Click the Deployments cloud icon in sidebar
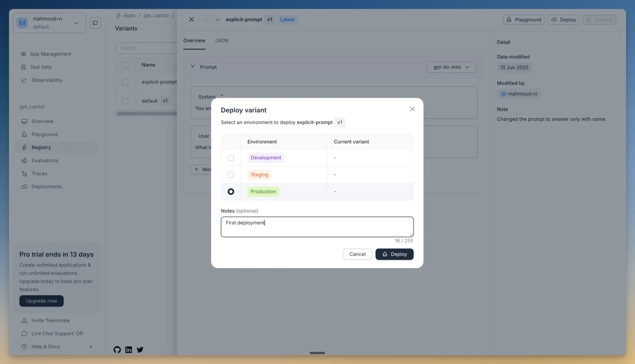 [24, 187]
